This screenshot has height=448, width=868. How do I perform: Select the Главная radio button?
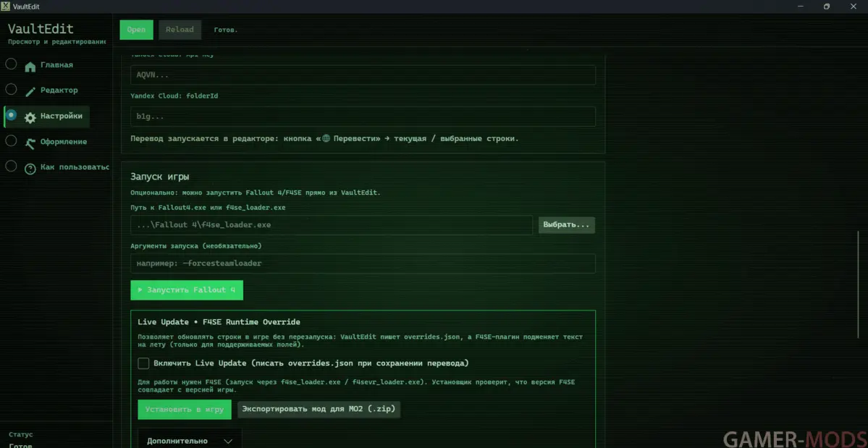11,64
